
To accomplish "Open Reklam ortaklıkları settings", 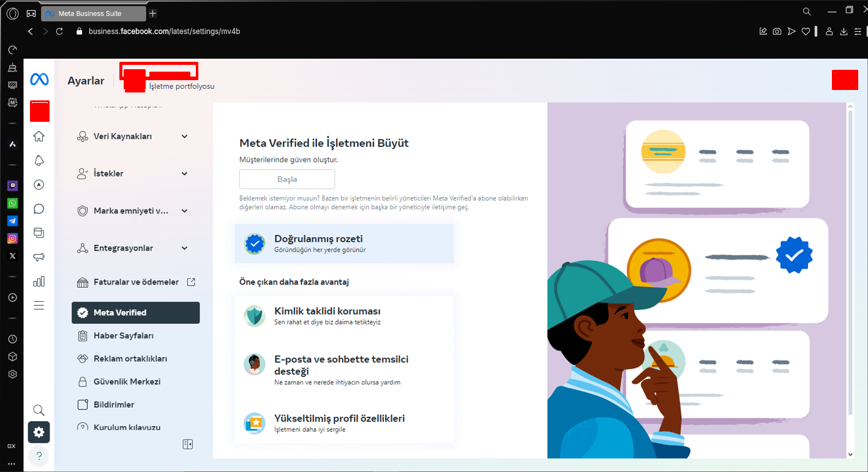I will 136,359.
